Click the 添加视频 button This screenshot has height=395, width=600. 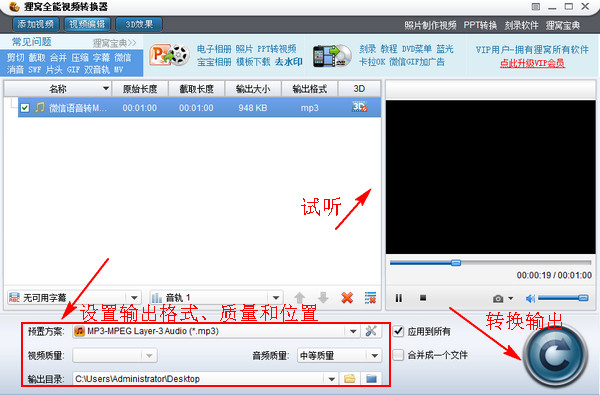[36, 24]
